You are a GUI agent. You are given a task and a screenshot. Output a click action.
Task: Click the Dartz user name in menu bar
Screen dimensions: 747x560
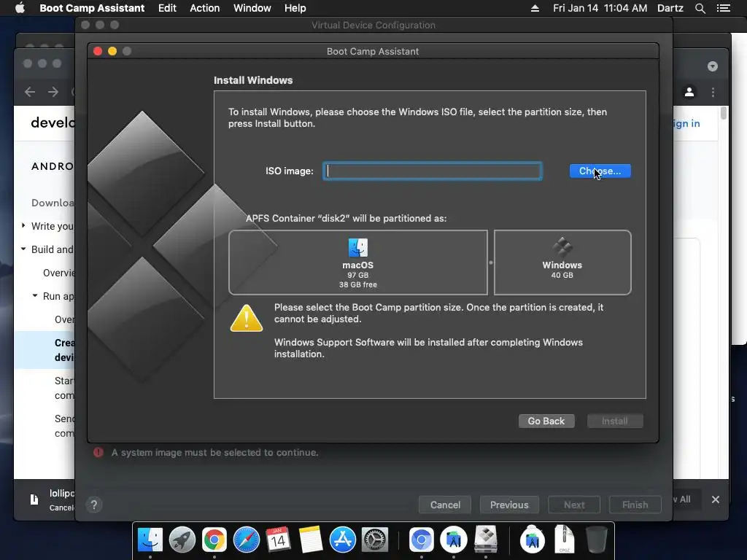click(x=670, y=8)
